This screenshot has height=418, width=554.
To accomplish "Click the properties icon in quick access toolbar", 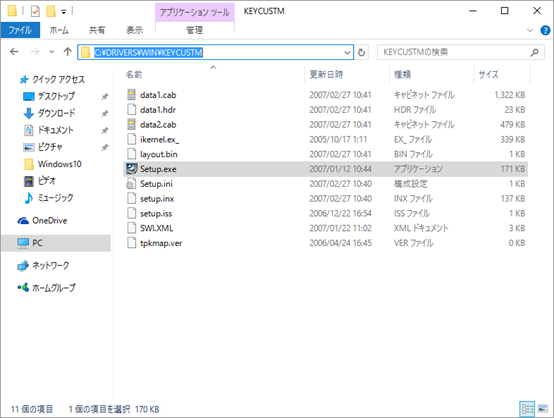I will tap(35, 11).
